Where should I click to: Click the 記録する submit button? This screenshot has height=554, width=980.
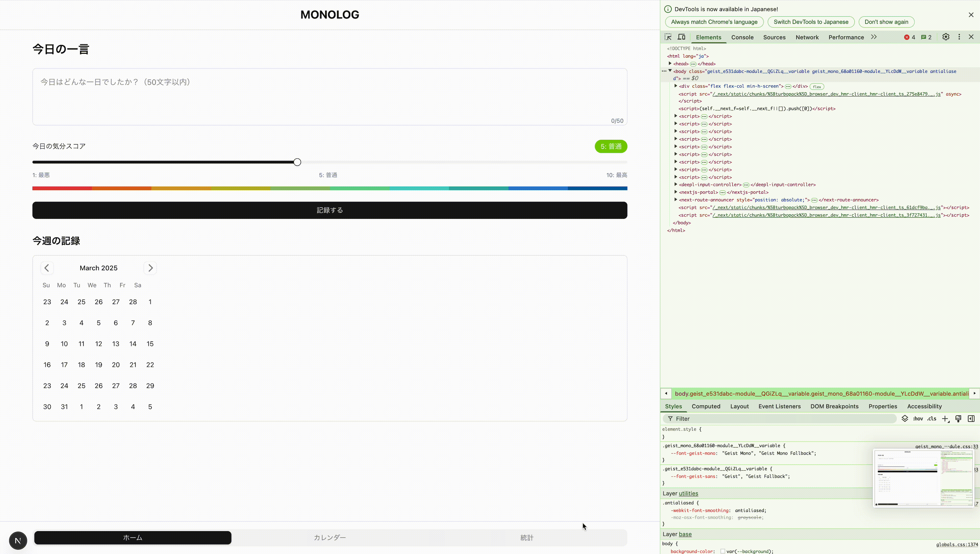coord(329,210)
